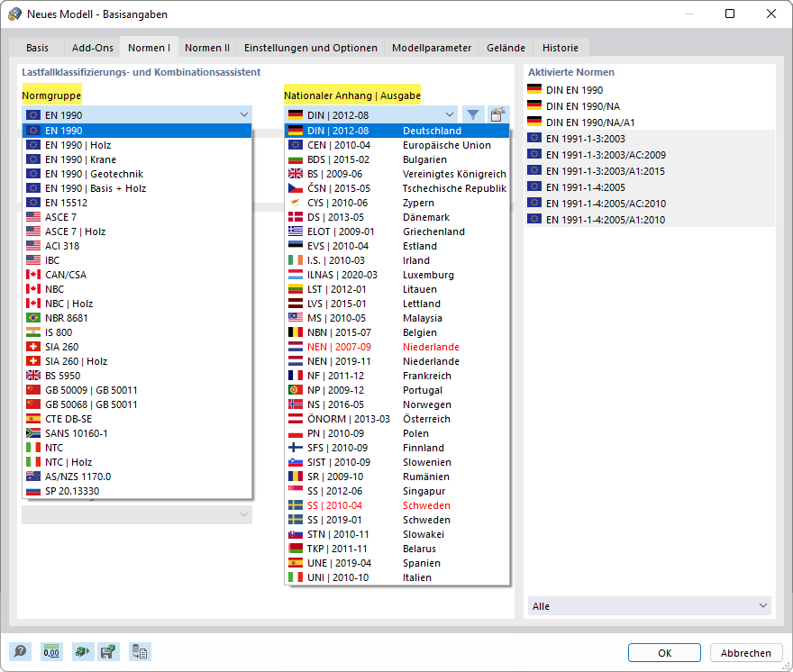Screen dimensions: 793x672
Task: Select EN 1990 | Holz in list
Action: 137,145
